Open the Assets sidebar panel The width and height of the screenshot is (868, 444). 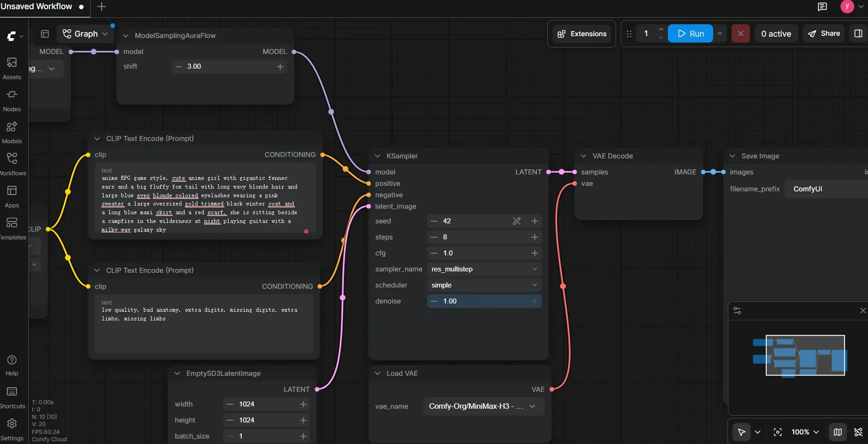[12, 68]
